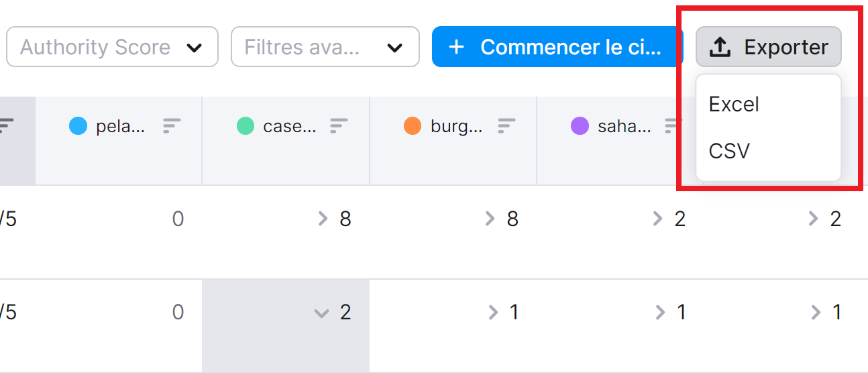This screenshot has height=373, width=868.
Task: Click the purple dot beside saha...
Action: 580,126
